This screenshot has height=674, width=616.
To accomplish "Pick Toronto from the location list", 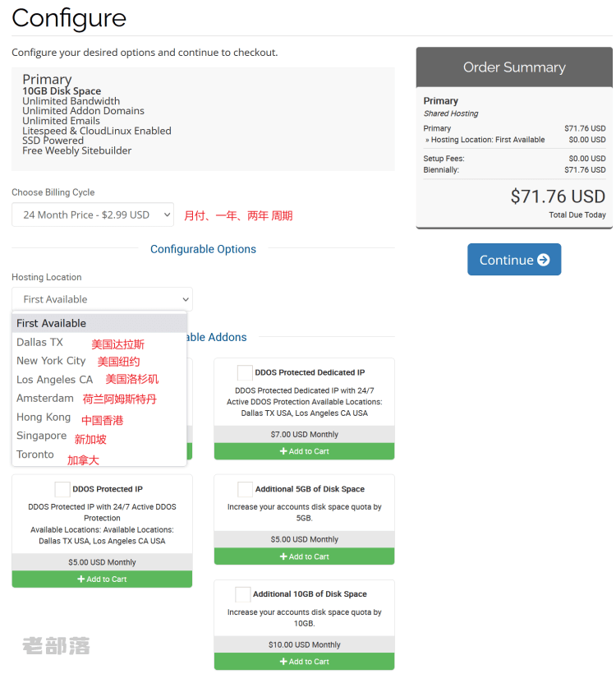I will pos(35,455).
